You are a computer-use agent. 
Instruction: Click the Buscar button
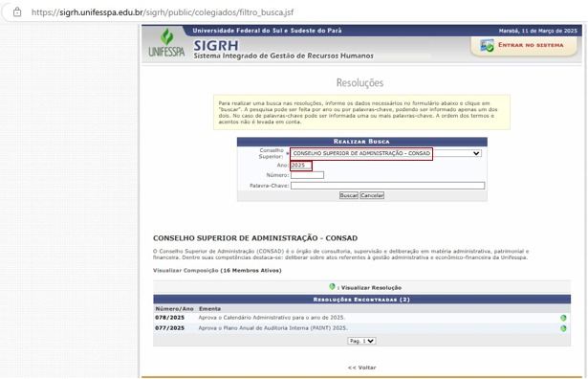click(x=348, y=195)
